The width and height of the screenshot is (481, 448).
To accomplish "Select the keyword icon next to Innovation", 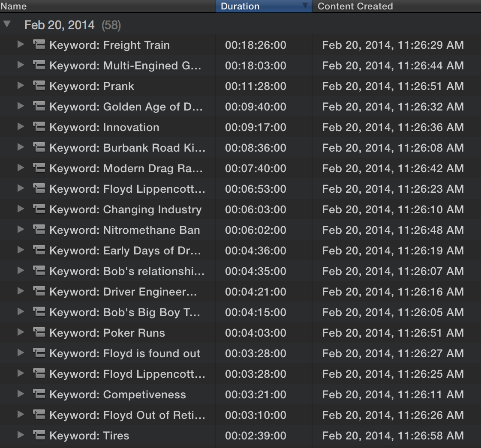I will (39, 127).
